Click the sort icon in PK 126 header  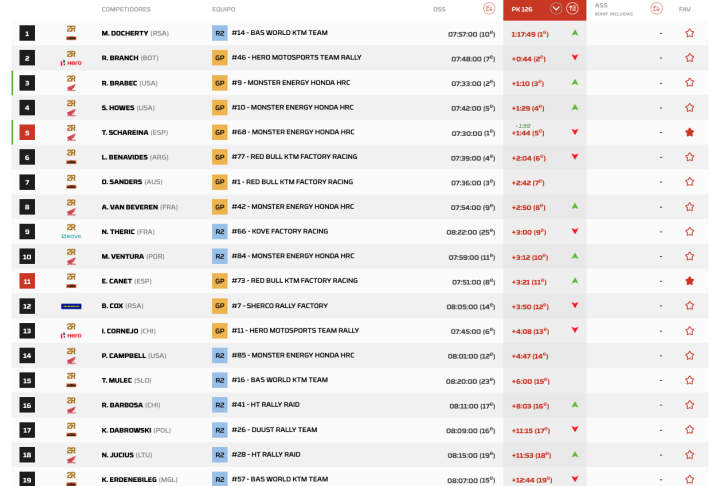[x=573, y=9]
